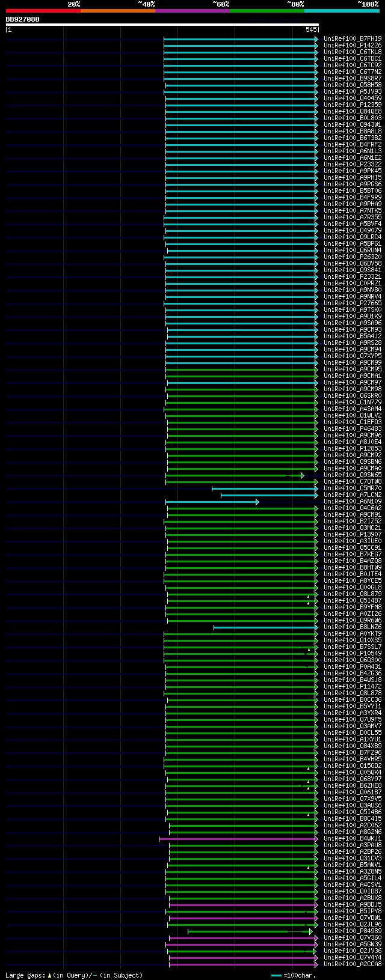Viewport: 385px width, 980px height.
Task: Click hit label UniRef100_Q4C6A2
Action: [353, 508]
